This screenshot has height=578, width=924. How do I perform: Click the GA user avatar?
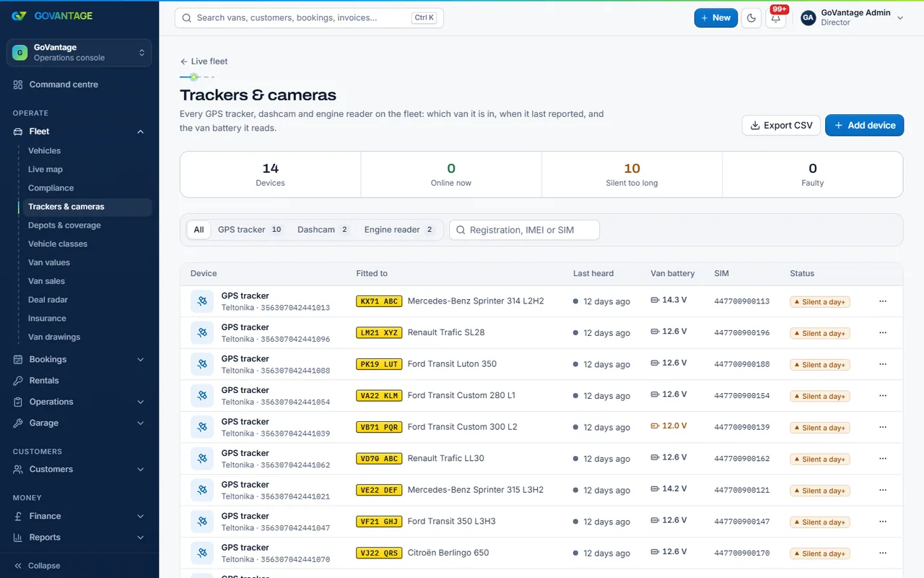(x=808, y=18)
